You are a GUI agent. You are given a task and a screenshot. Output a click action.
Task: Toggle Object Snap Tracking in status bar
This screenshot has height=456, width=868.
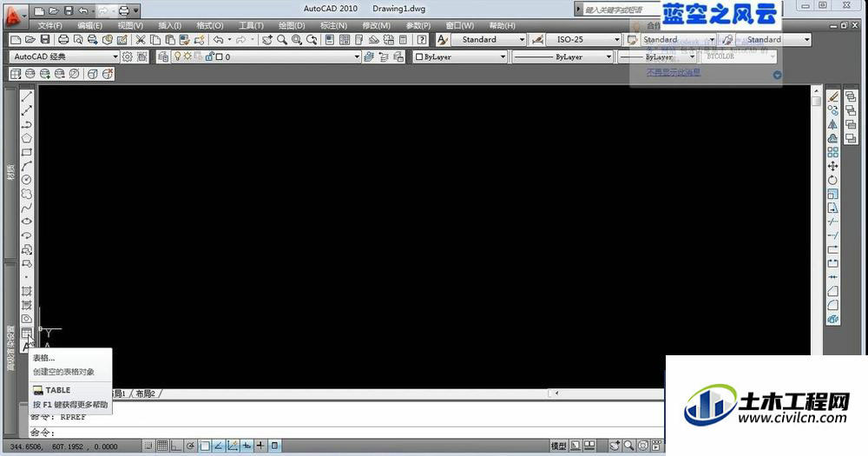[219, 446]
